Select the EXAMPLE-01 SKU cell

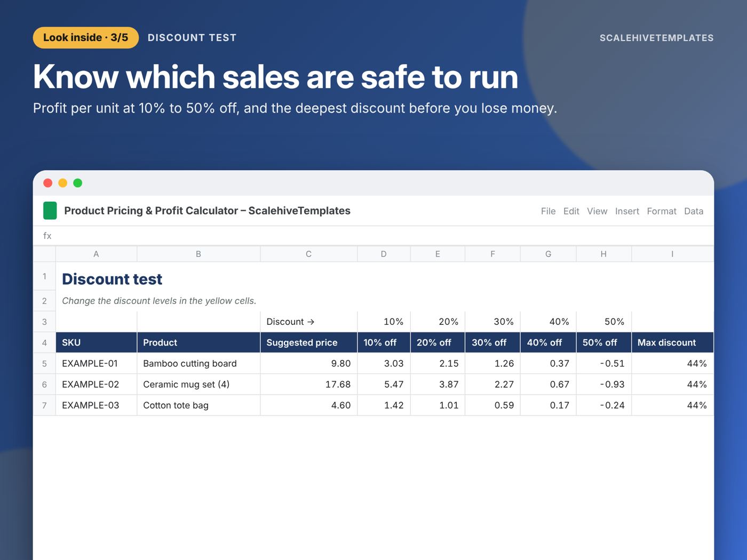pos(96,363)
